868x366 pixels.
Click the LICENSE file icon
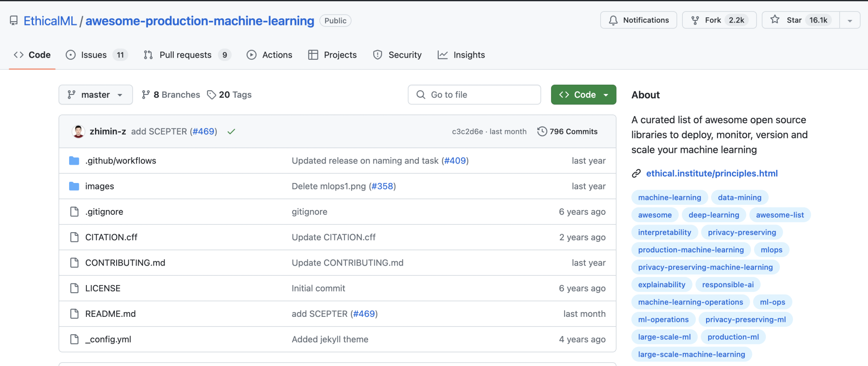pos(75,288)
